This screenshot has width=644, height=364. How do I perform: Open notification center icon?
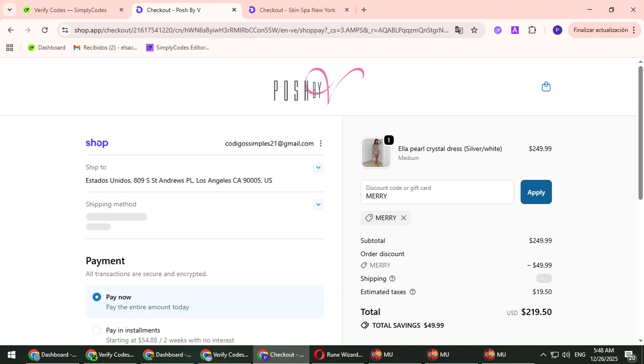click(630, 355)
